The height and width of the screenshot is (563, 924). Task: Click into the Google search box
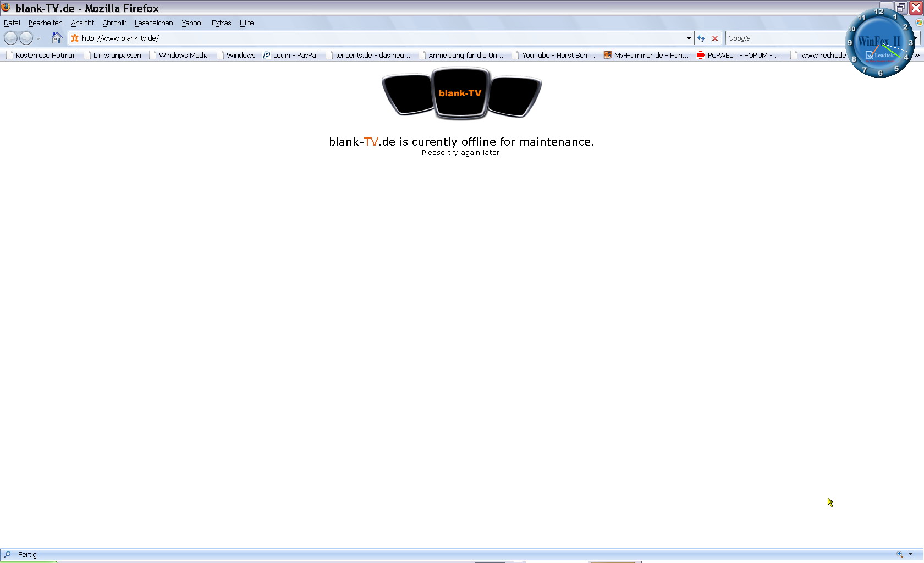[x=785, y=38]
